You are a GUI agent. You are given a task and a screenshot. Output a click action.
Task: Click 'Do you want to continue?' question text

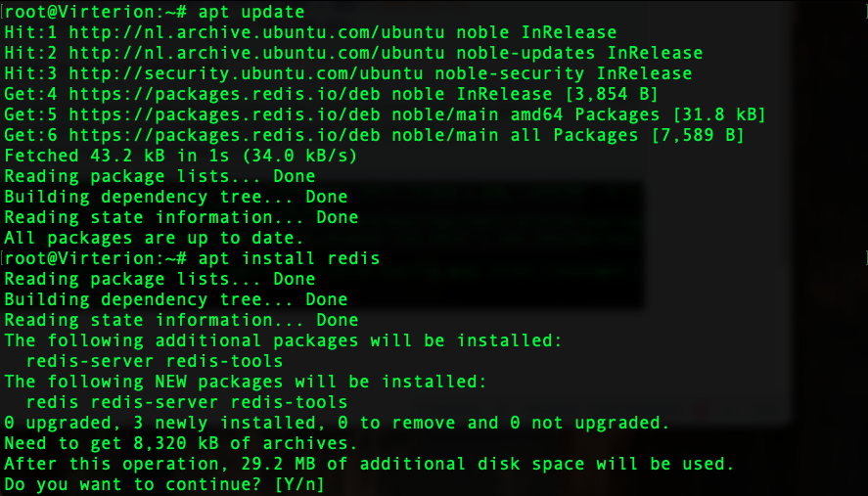(133, 485)
